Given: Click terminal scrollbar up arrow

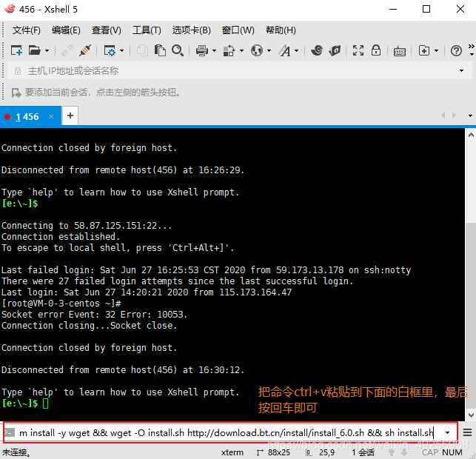Looking at the screenshot, I should (x=471, y=135).
